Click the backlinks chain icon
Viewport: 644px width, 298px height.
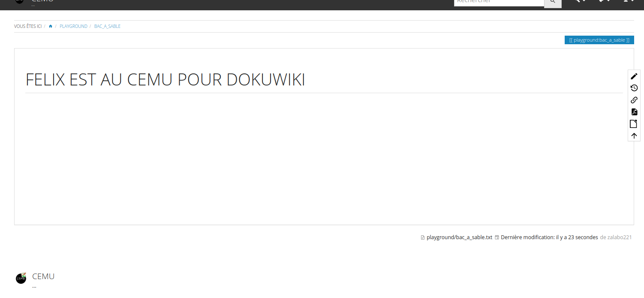634,100
